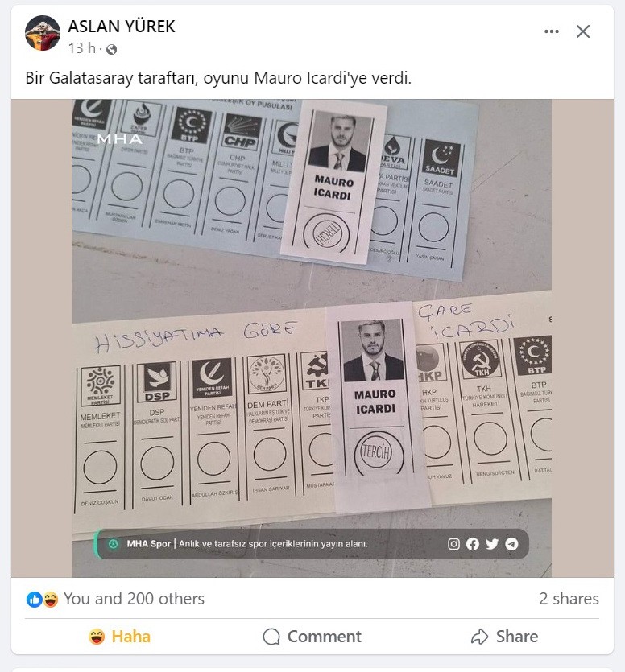The image size is (625, 672).
Task: Open the ballot photo in the post
Action: pyautogui.click(x=312, y=338)
